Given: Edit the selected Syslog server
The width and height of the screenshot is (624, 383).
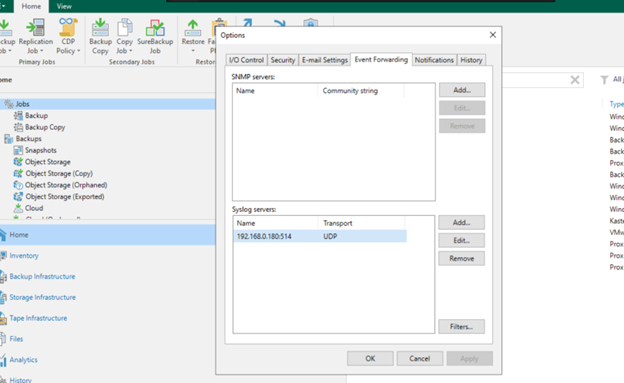Looking at the screenshot, I should pyautogui.click(x=462, y=240).
